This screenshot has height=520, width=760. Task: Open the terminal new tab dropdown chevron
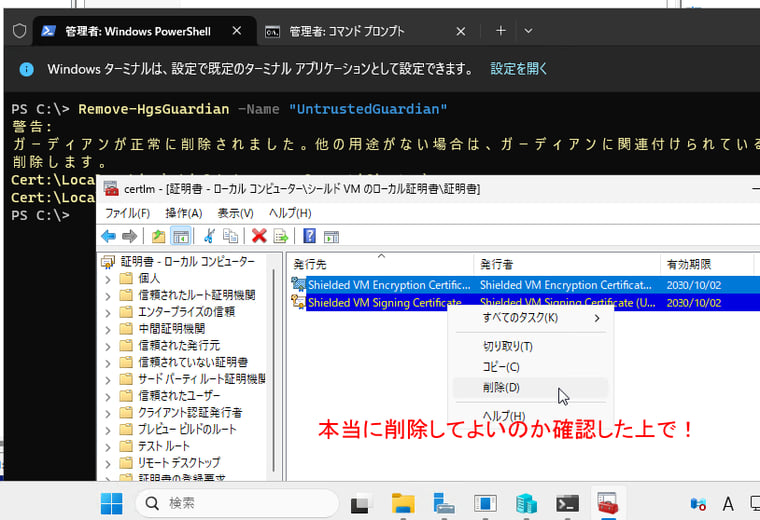528,31
